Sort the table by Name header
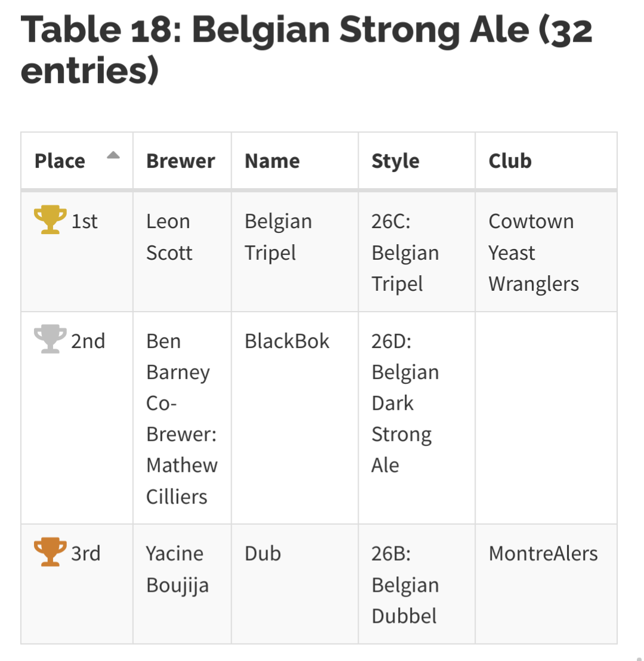Viewport: 644px width, 661px height. [272, 161]
